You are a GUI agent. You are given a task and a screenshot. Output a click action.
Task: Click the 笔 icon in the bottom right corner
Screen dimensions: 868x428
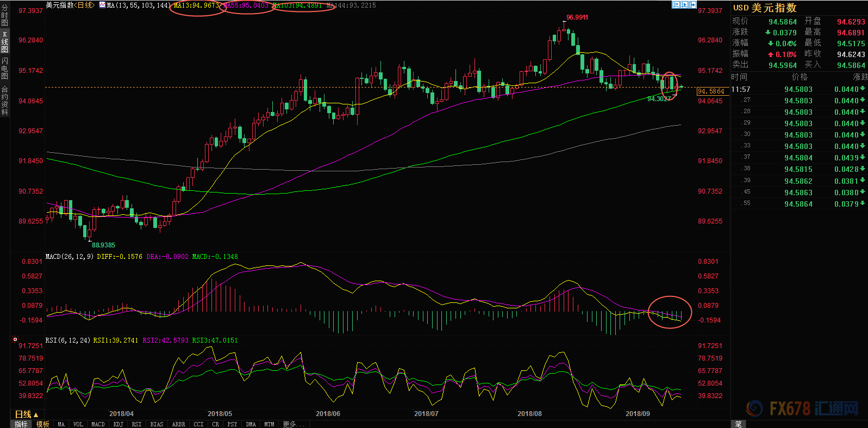tap(739, 424)
